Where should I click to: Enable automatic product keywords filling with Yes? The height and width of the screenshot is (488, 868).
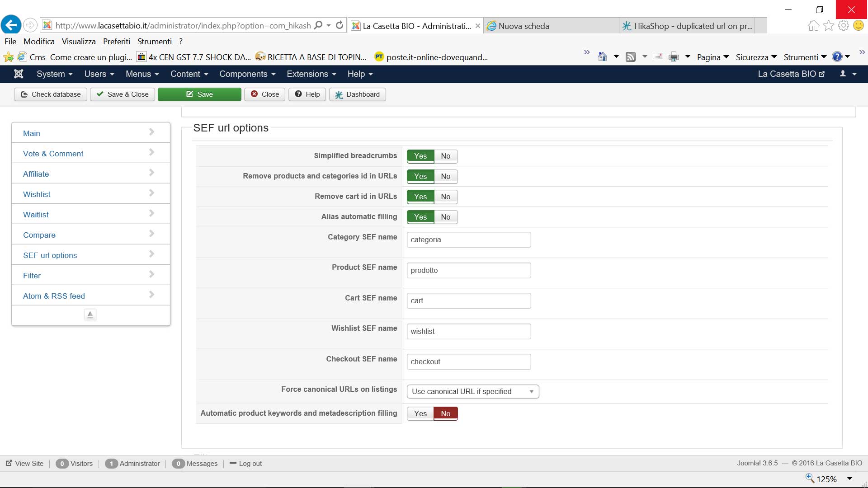tap(420, 413)
